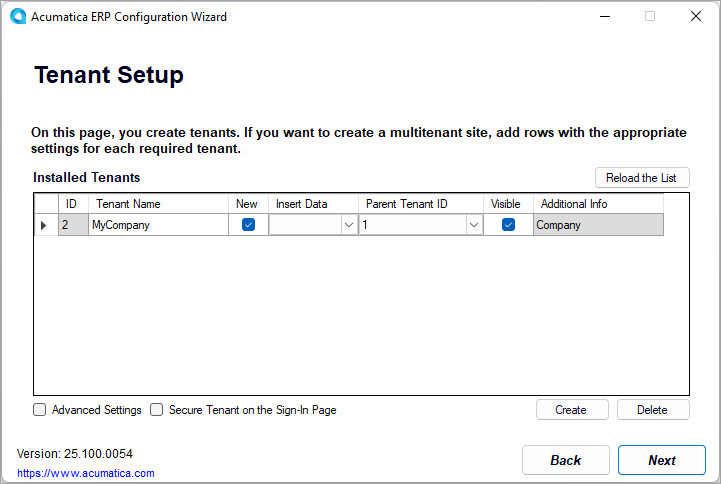Close the Configuration Wizard window
Viewport: 721px width, 484px height.
696,17
